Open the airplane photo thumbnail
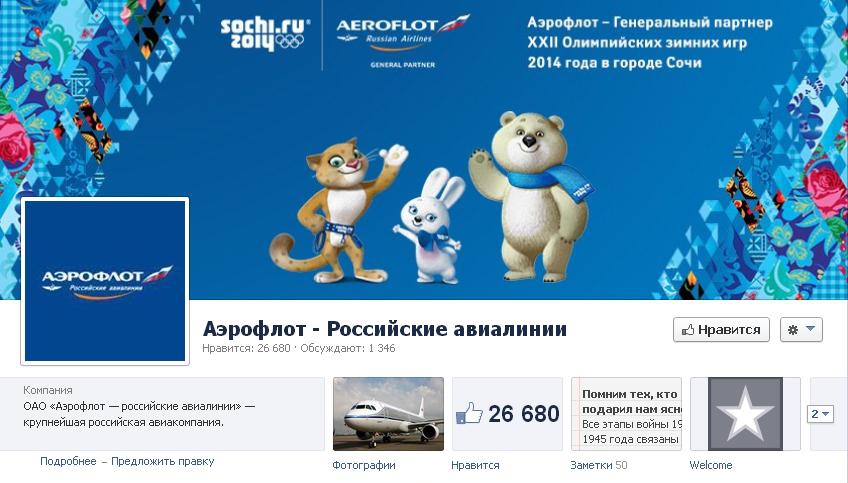 tap(388, 414)
